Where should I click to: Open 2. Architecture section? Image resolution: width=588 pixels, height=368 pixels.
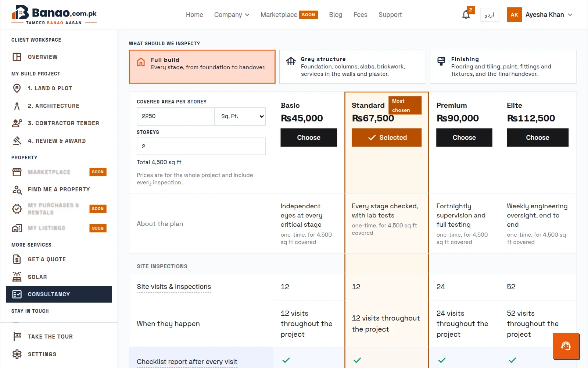click(x=59, y=106)
